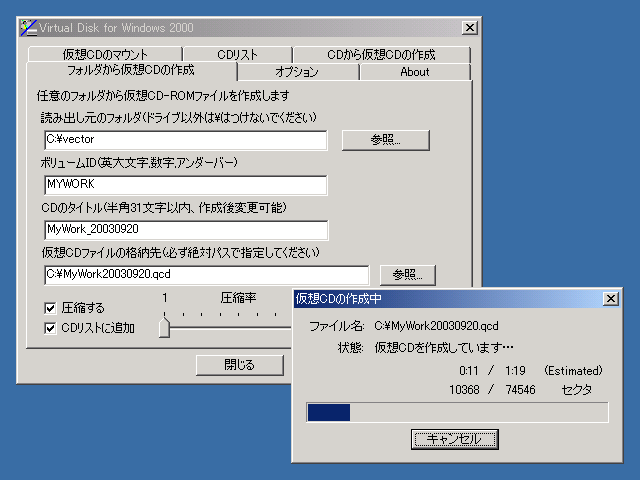Viewport: 640px width, 480px height.
Task: Toggle the 圧縮する checkbox
Action: pos(51,308)
